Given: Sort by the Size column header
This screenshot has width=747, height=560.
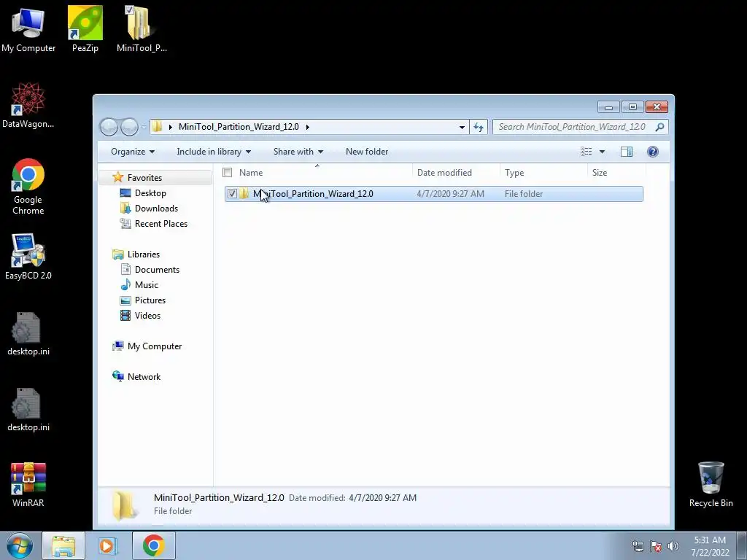Looking at the screenshot, I should 616,172.
